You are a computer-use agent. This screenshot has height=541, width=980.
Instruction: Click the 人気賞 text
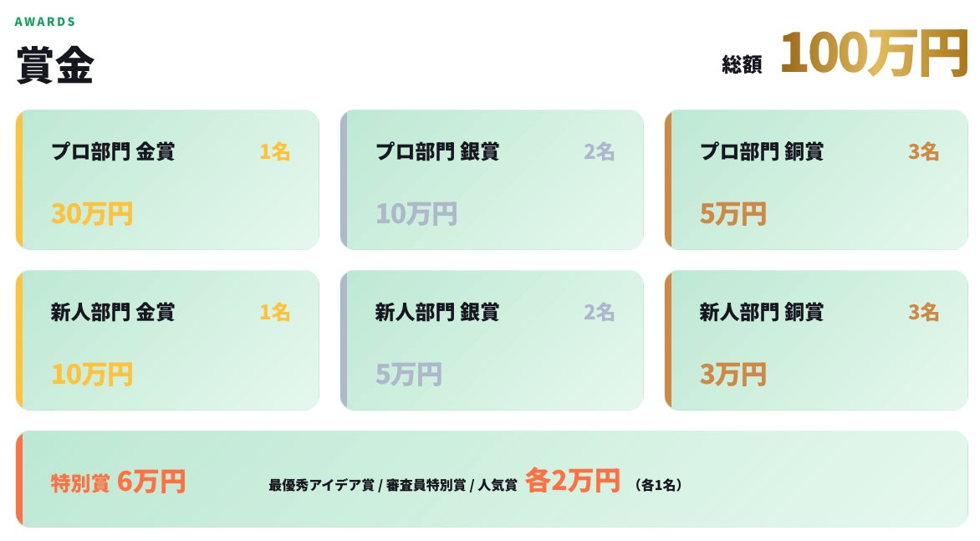click(498, 485)
